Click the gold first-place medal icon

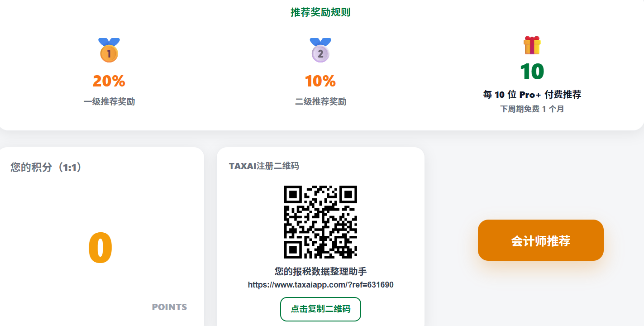109,51
